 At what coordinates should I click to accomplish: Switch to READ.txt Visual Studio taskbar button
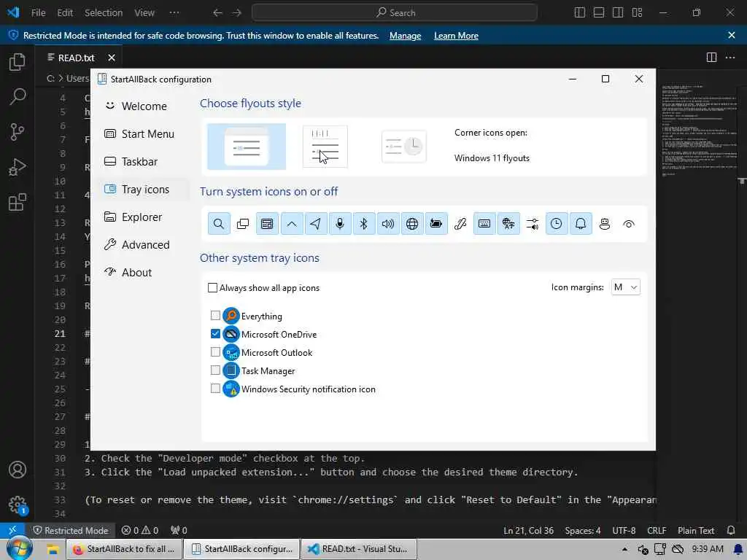coord(359,549)
